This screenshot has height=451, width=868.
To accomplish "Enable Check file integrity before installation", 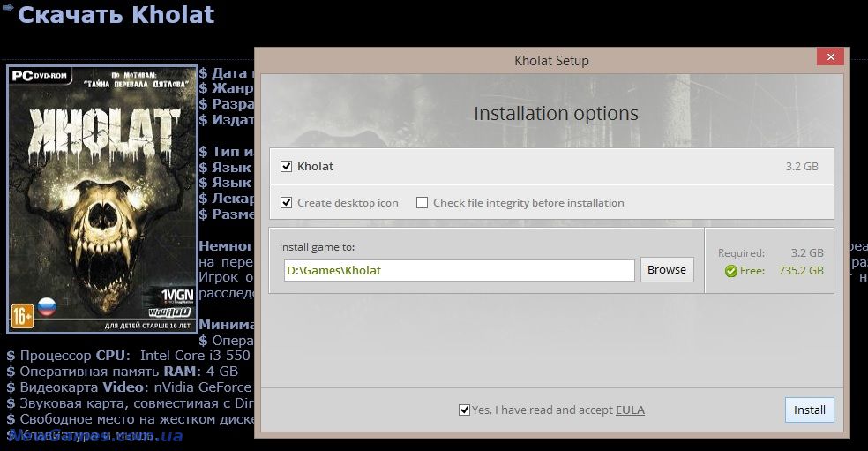I will click(422, 203).
